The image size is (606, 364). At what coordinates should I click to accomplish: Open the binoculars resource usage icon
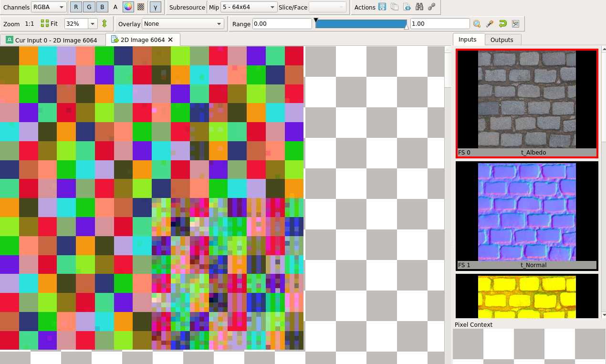pyautogui.click(x=419, y=7)
